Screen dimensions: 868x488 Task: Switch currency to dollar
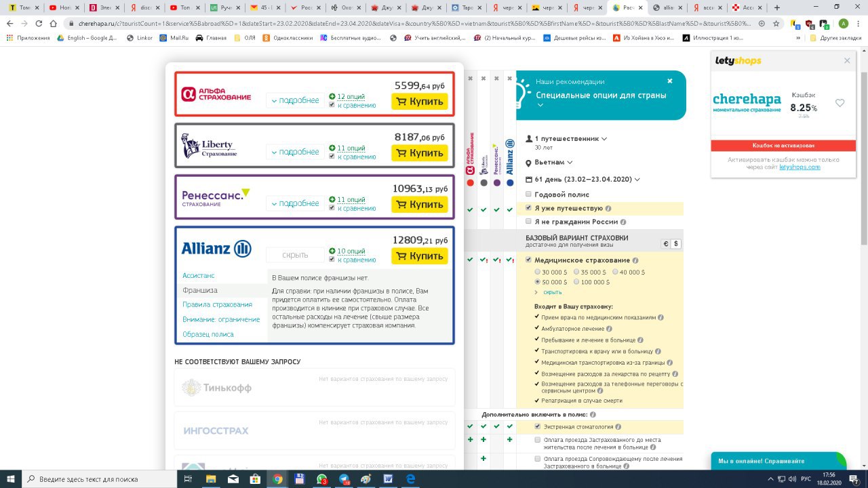point(676,244)
